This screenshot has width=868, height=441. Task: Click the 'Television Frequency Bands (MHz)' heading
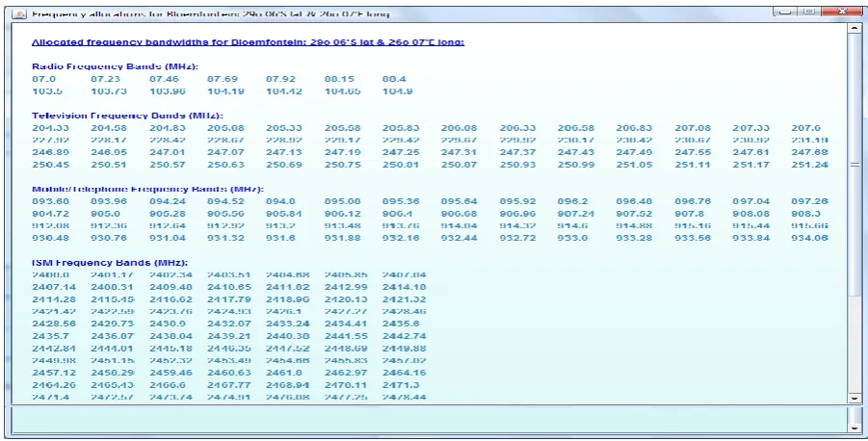tap(127, 116)
